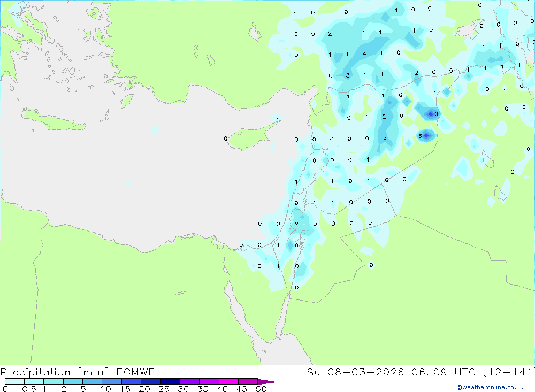
Task: Click the "0.1" legend scale label
Action: pyautogui.click(x=9, y=389)
